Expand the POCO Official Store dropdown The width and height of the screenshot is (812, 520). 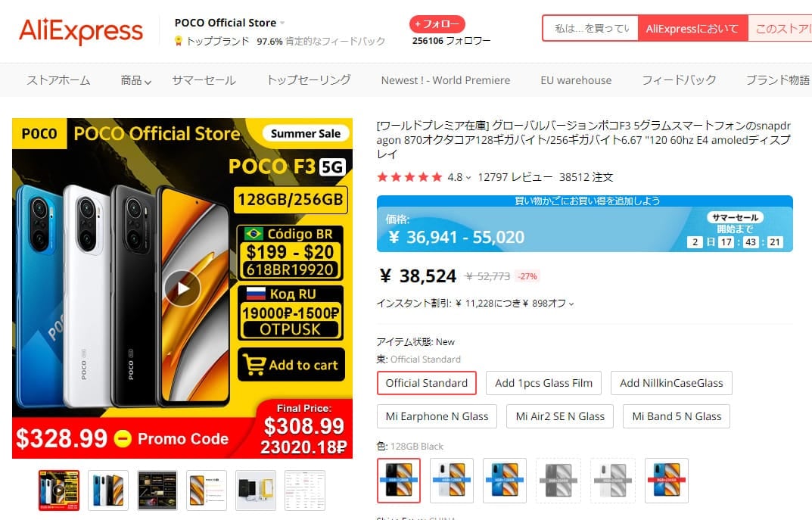point(282,23)
